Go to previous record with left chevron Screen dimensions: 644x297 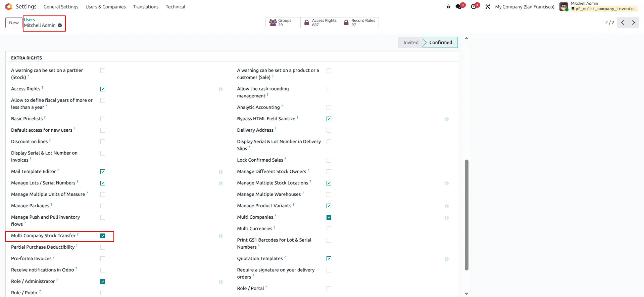[x=623, y=23]
